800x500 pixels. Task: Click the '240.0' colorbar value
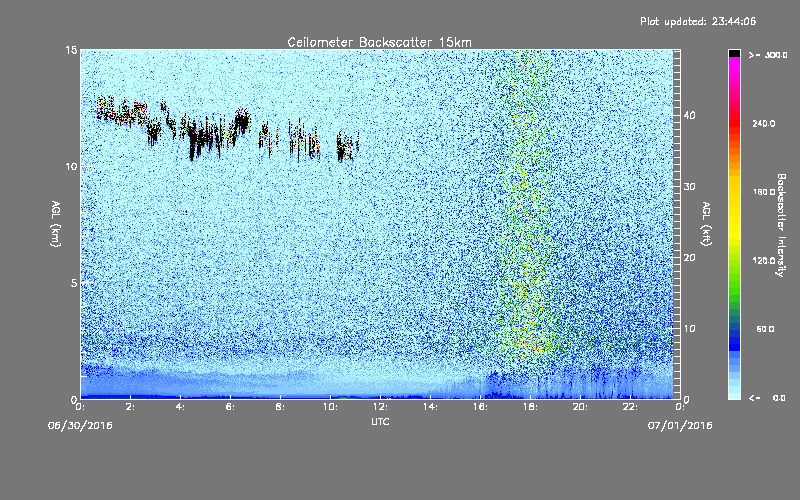point(764,124)
